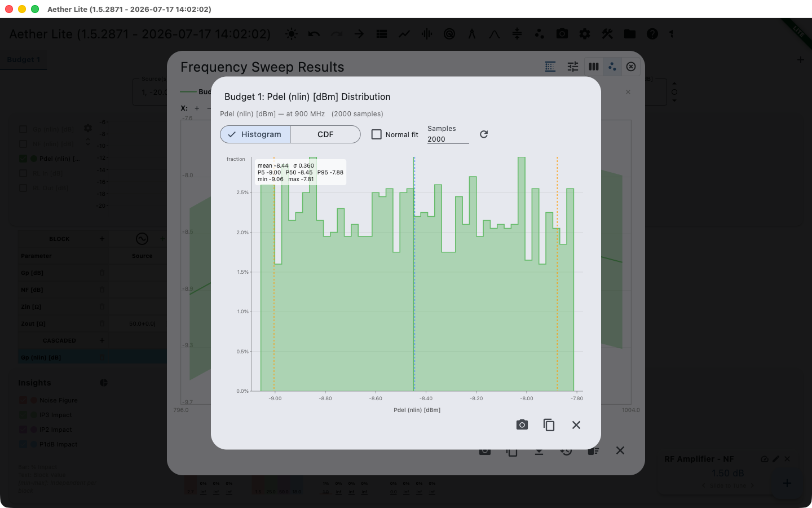Take a snapshot of the Distribution histogram

coord(522,424)
